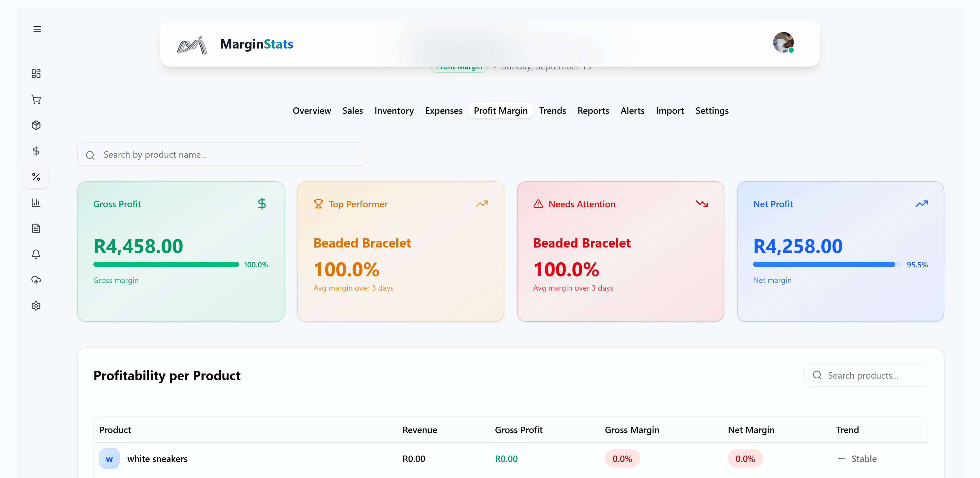
Task: Open the dollar sign expenses sidebar icon
Action: pos(36,151)
